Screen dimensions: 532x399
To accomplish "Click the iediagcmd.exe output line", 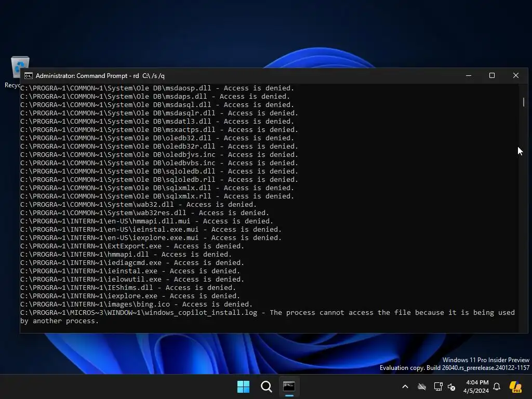I will tap(132, 262).
